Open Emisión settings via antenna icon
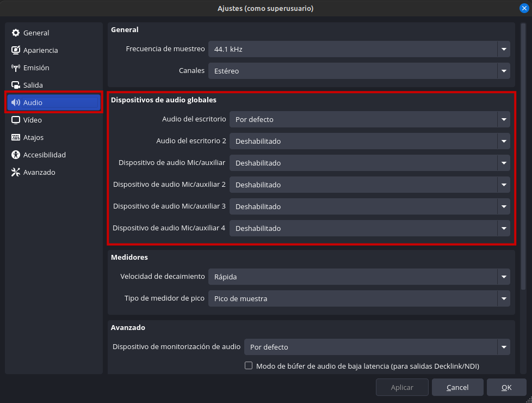The height and width of the screenshot is (403, 532). (x=16, y=68)
